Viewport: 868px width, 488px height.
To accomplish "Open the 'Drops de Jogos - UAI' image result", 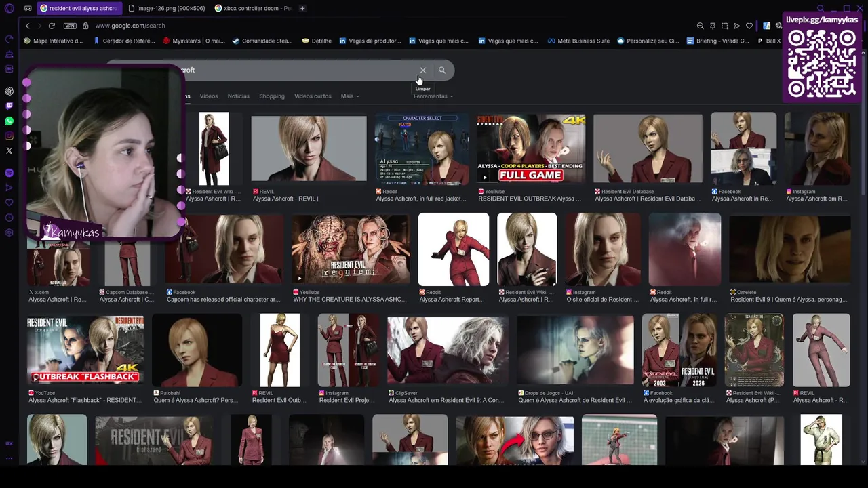I will (575, 350).
